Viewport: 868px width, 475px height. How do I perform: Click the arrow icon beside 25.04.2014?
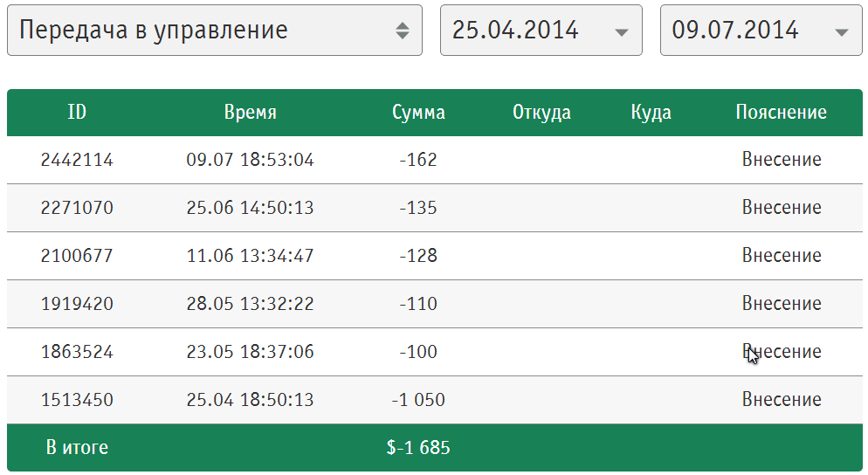[x=622, y=31]
